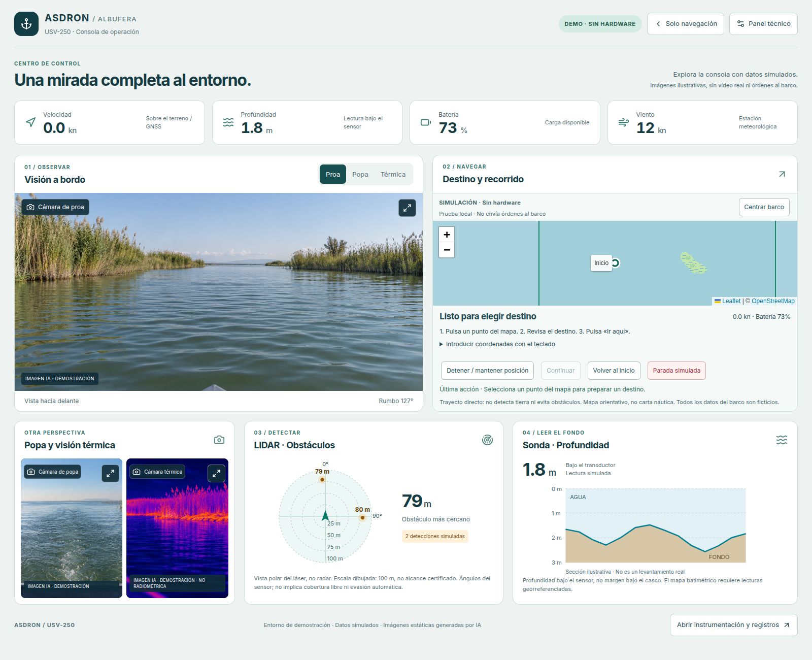Click the waves icon in Sonda panel
The image size is (812, 660).
(782, 440)
